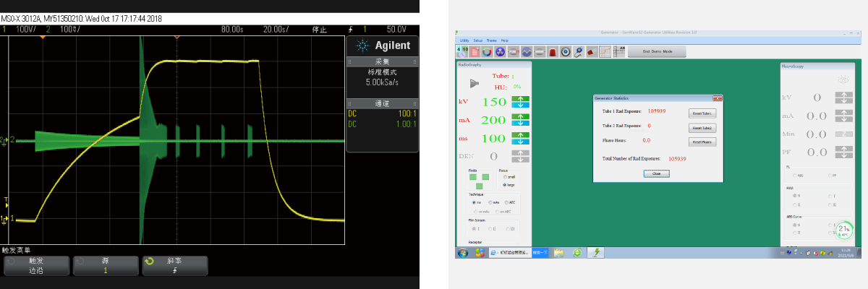Toggle the top-left green Fields square
Screen dimensions: 868x289
coord(473,177)
